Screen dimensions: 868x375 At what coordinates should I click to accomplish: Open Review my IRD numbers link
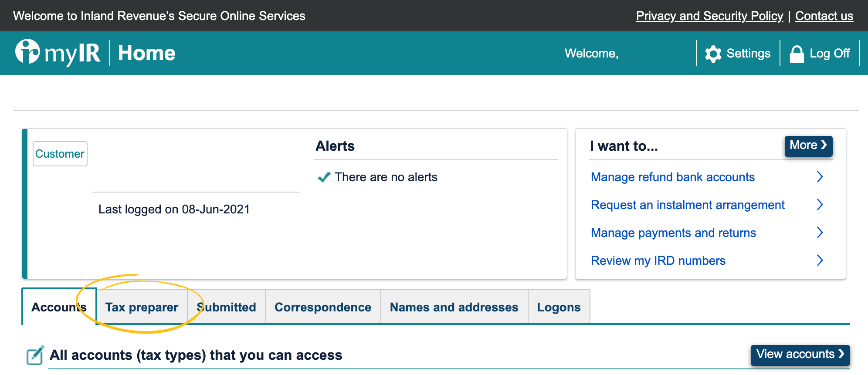658,260
